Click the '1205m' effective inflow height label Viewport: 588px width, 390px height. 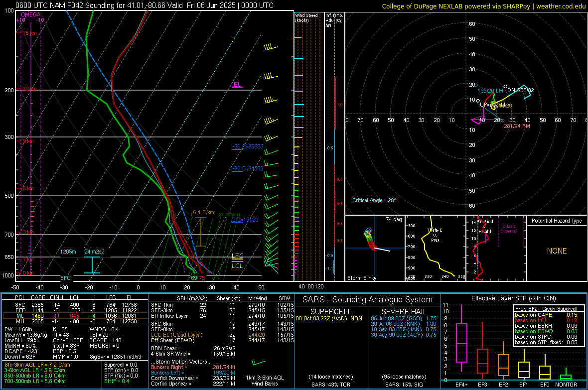(68, 252)
